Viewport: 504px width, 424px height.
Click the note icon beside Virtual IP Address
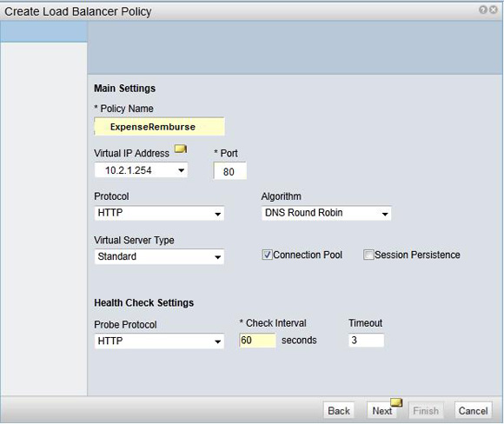tap(181, 149)
